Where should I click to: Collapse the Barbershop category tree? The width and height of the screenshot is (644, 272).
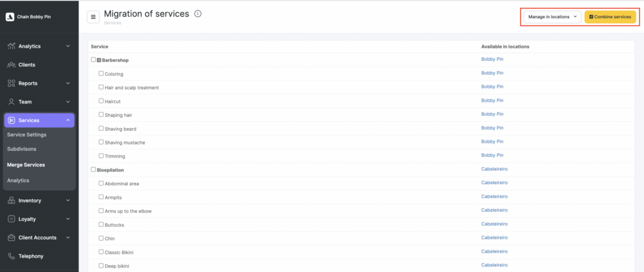tap(99, 60)
